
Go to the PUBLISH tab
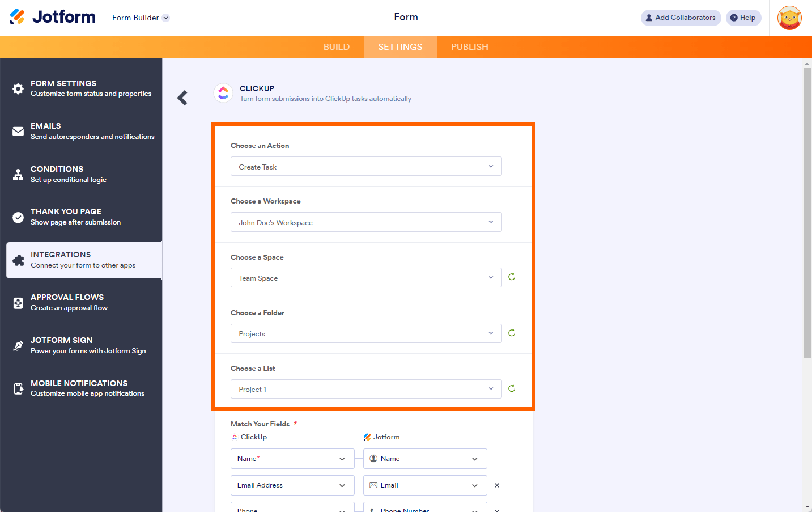click(x=470, y=47)
